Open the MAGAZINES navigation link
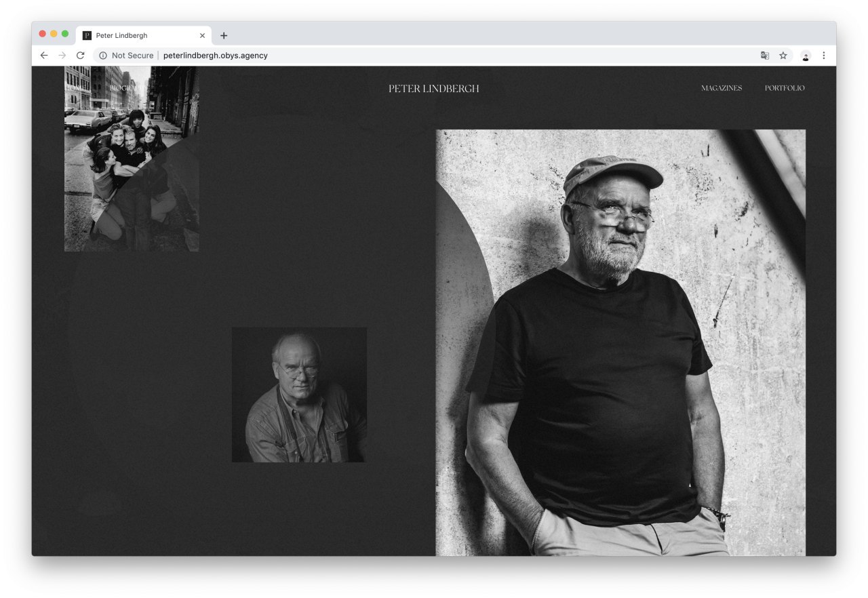Image resolution: width=868 pixels, height=598 pixels. 722,88
